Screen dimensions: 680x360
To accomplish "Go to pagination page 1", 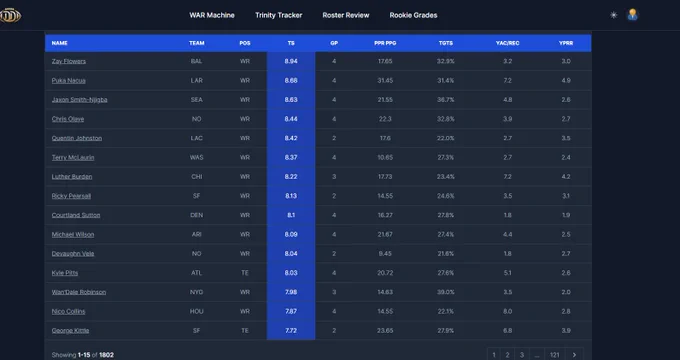I will [x=494, y=355].
